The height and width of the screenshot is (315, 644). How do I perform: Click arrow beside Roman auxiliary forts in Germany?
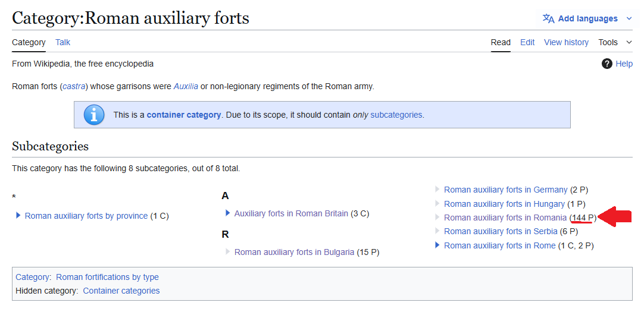click(437, 190)
